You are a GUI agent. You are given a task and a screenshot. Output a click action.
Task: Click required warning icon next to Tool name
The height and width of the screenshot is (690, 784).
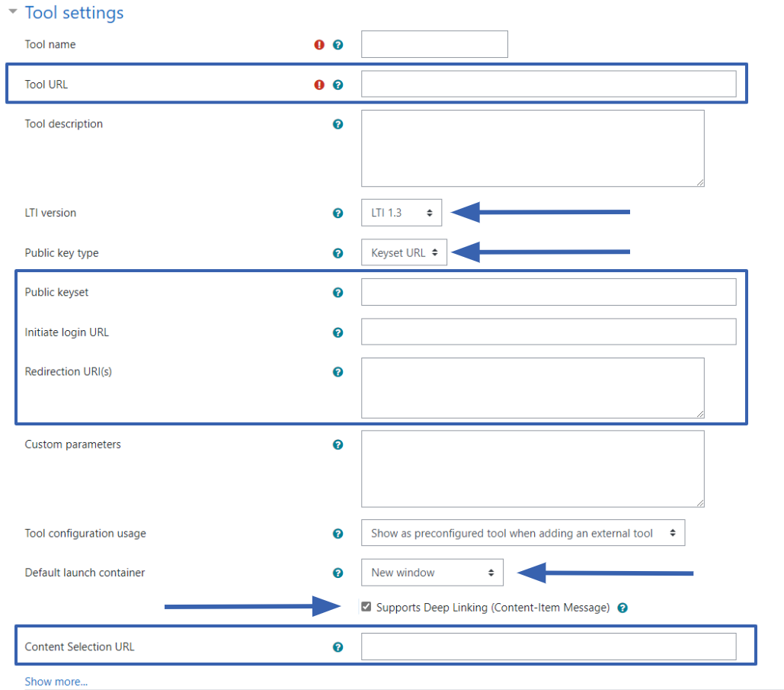(319, 45)
